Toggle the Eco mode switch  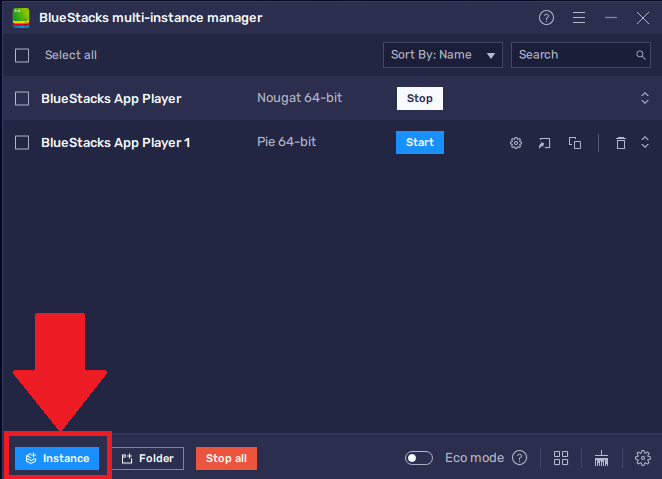419,458
